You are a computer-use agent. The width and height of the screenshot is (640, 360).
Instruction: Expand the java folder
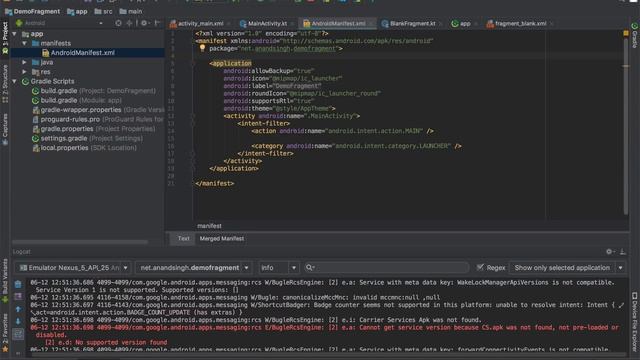point(24,62)
